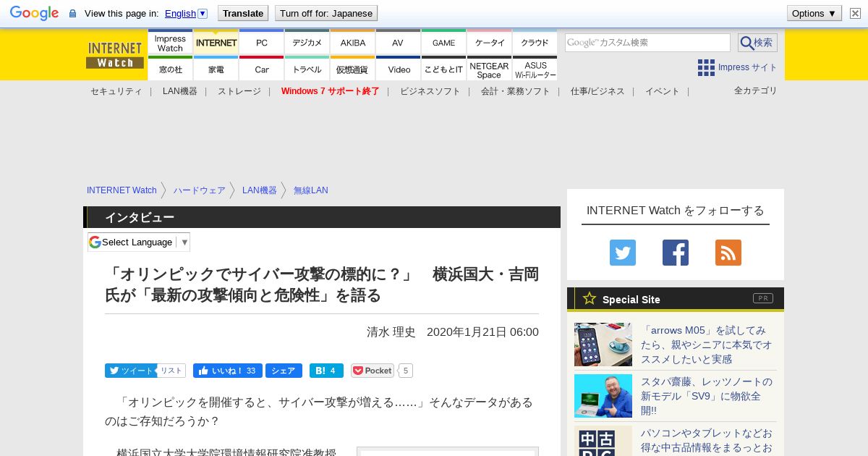Screen dimensions: 868x456
Task: Go to LAN機器 category in menu
Action: (x=180, y=91)
